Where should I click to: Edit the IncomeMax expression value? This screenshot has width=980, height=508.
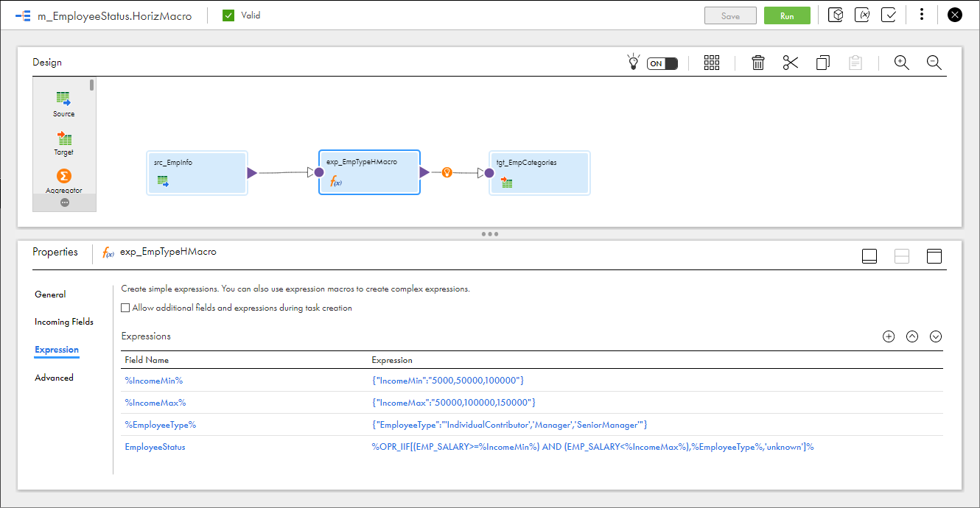[453, 403]
